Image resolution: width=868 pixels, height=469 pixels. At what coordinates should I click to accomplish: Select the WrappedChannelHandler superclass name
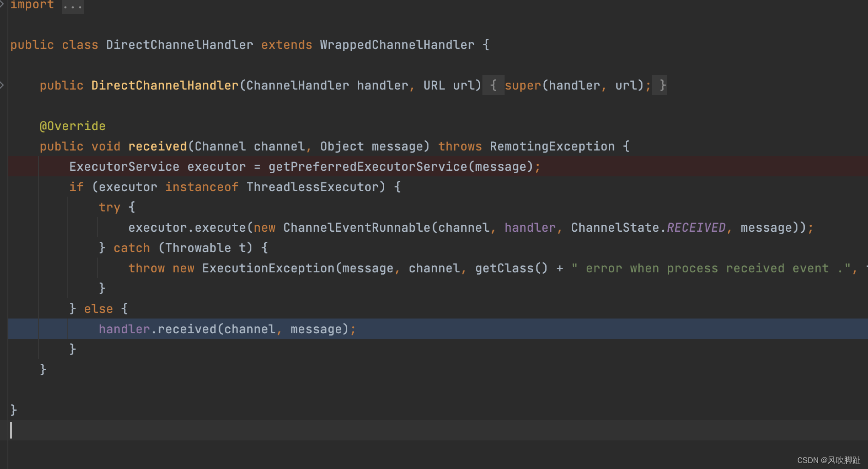coord(397,45)
